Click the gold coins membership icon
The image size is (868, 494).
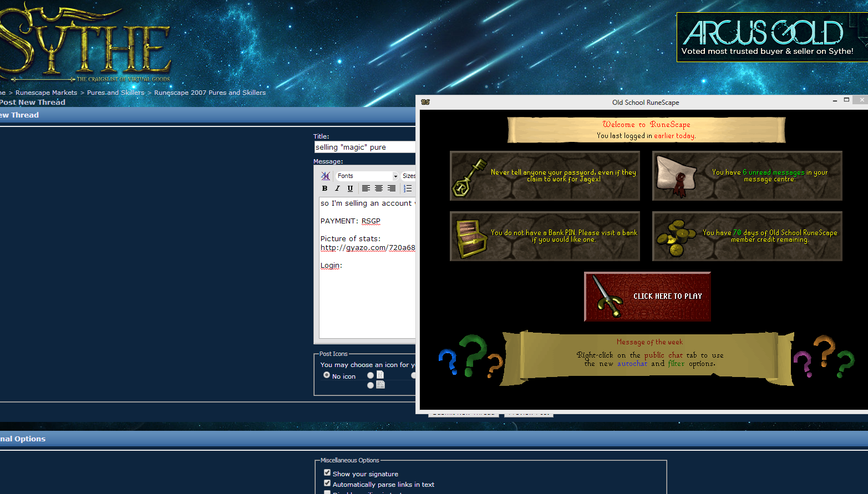pos(676,238)
